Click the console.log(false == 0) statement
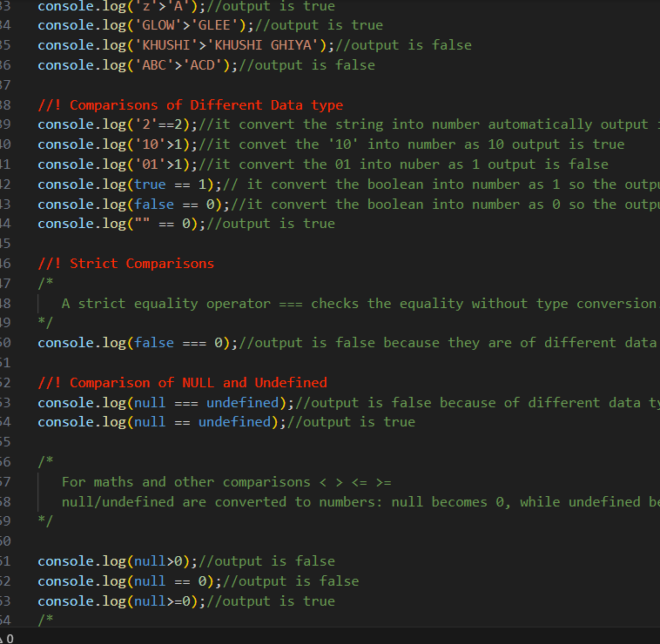The width and height of the screenshot is (660, 644). point(134,205)
